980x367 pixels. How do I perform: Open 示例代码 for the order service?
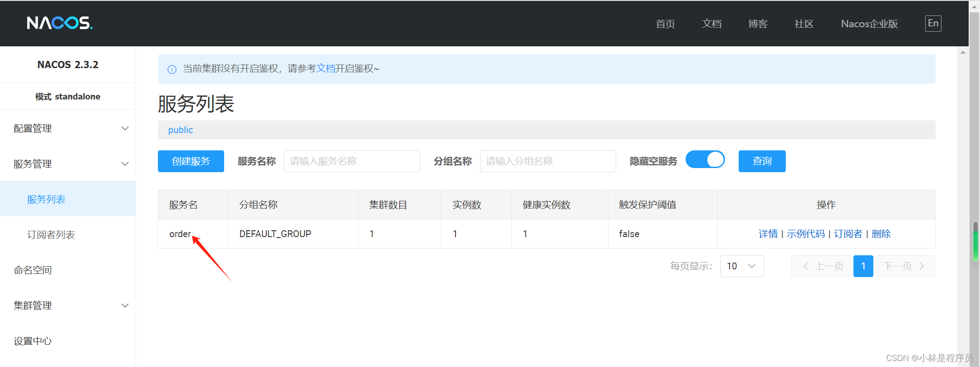click(x=806, y=234)
